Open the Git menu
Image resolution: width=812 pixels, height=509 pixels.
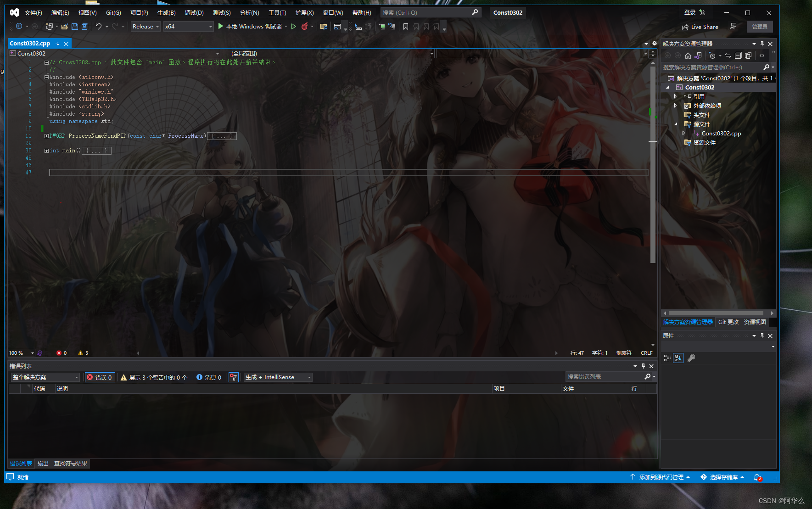113,13
